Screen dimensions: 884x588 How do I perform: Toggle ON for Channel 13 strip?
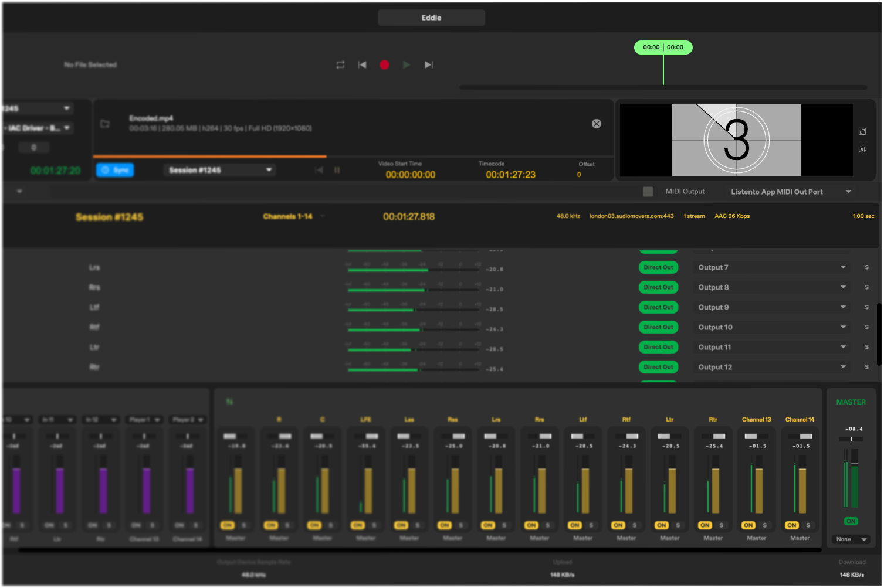(x=748, y=525)
